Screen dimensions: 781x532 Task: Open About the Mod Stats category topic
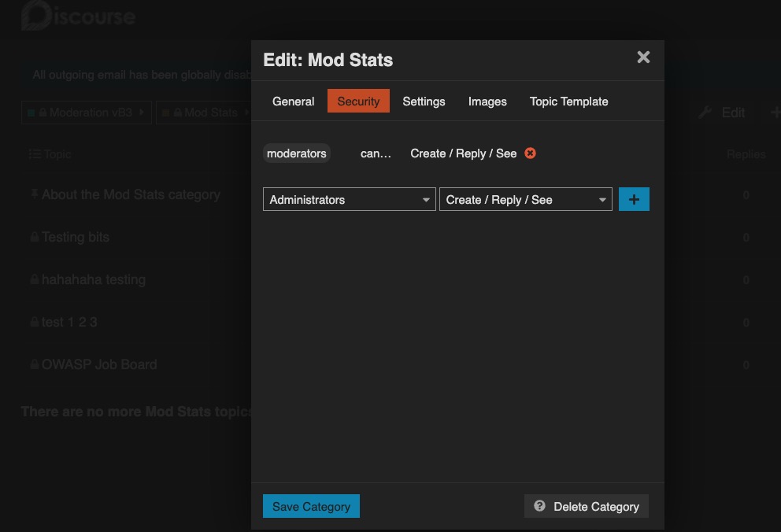click(131, 194)
